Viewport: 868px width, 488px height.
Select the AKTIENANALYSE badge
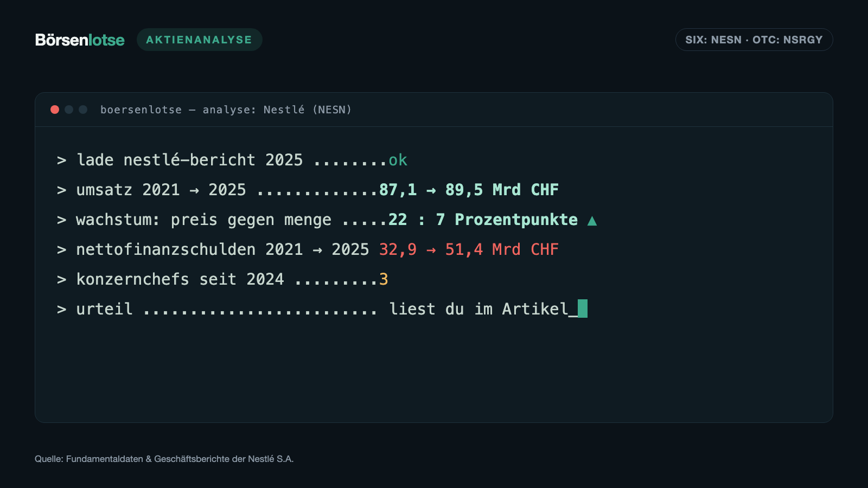[x=199, y=40]
